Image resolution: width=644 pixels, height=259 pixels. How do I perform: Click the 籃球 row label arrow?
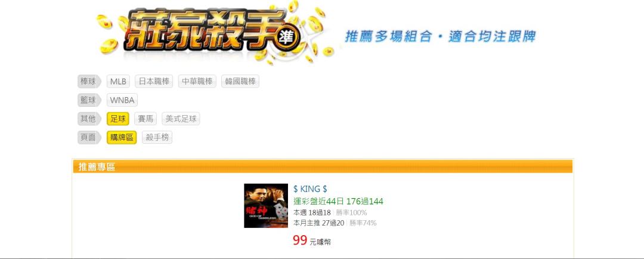pos(89,100)
